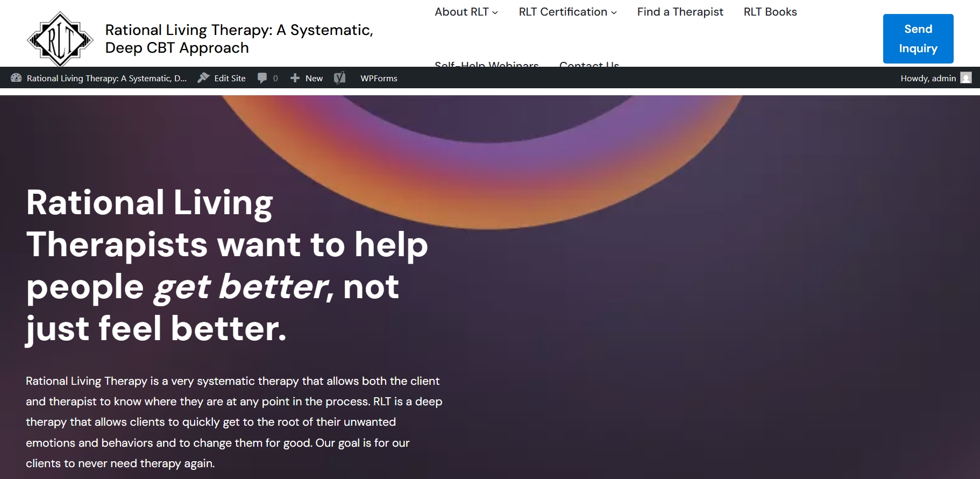
Task: Click the admin user avatar icon
Action: [x=966, y=78]
